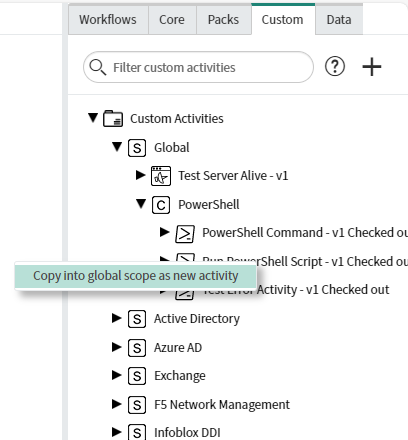This screenshot has width=408, height=440.
Task: Click the magnifier search icon
Action: coord(98,67)
